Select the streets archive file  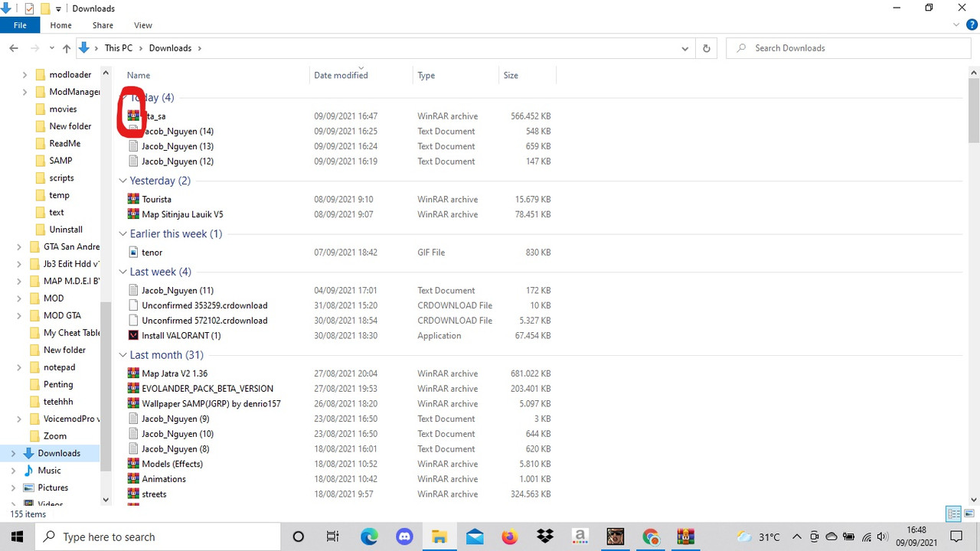tap(154, 494)
